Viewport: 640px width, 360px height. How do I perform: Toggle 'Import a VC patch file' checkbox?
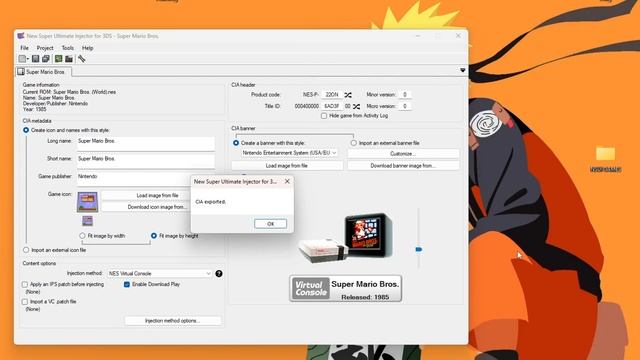coord(25,302)
